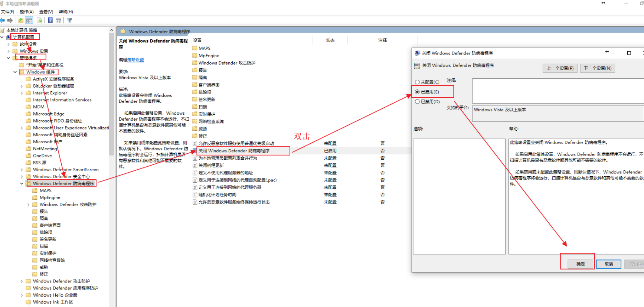644x307 pixels.
Task: Click 扫描 folder icon in settings list
Action: point(195,107)
